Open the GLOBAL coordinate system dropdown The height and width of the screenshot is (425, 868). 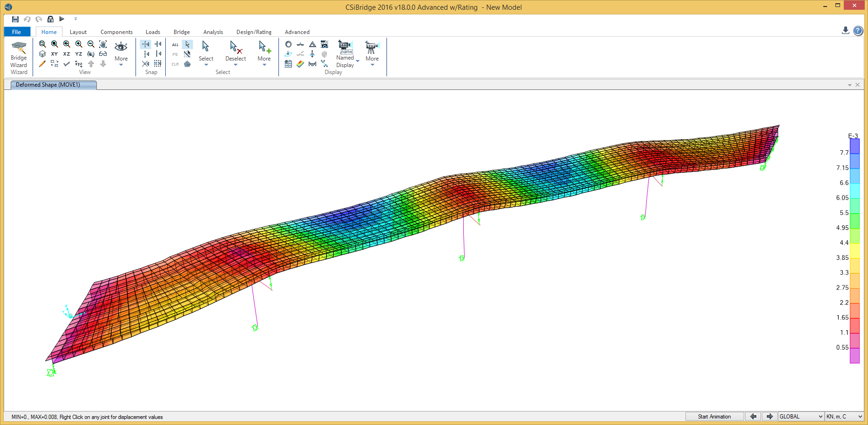[801, 417]
